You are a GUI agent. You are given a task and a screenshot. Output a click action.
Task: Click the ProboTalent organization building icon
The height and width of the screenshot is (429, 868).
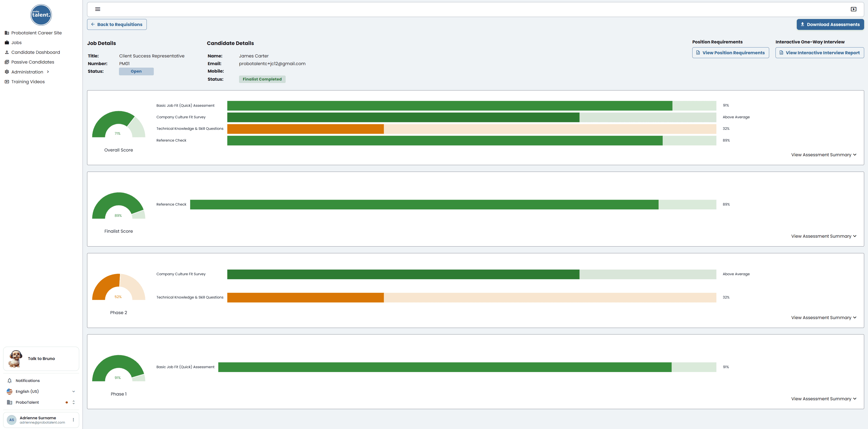9,402
